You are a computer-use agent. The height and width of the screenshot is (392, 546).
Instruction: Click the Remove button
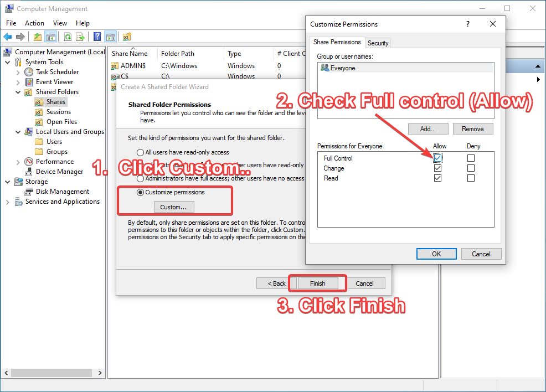click(472, 129)
